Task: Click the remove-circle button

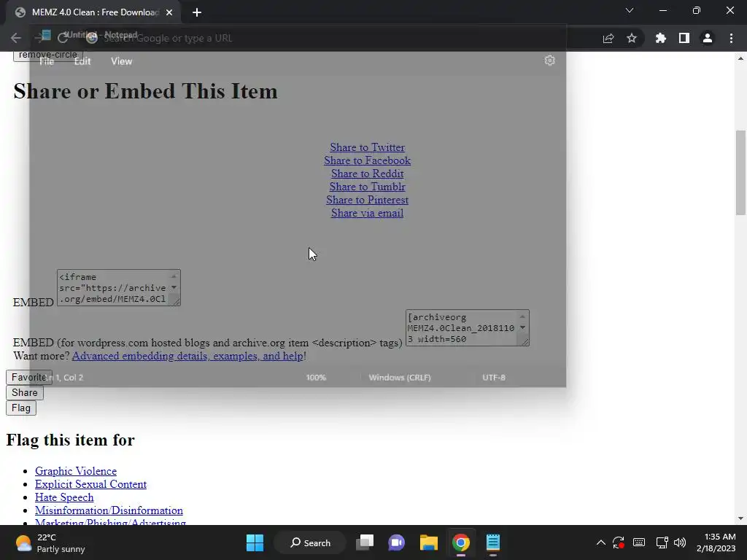Action: click(48, 55)
